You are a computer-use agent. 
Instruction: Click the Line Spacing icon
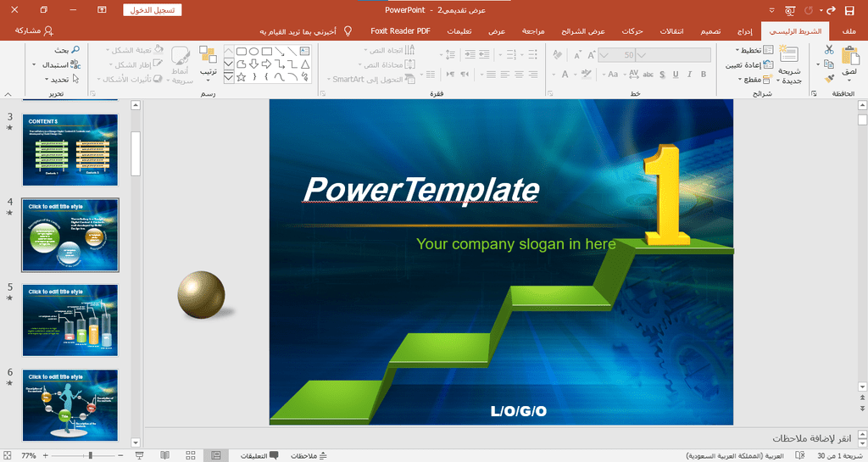click(450, 55)
